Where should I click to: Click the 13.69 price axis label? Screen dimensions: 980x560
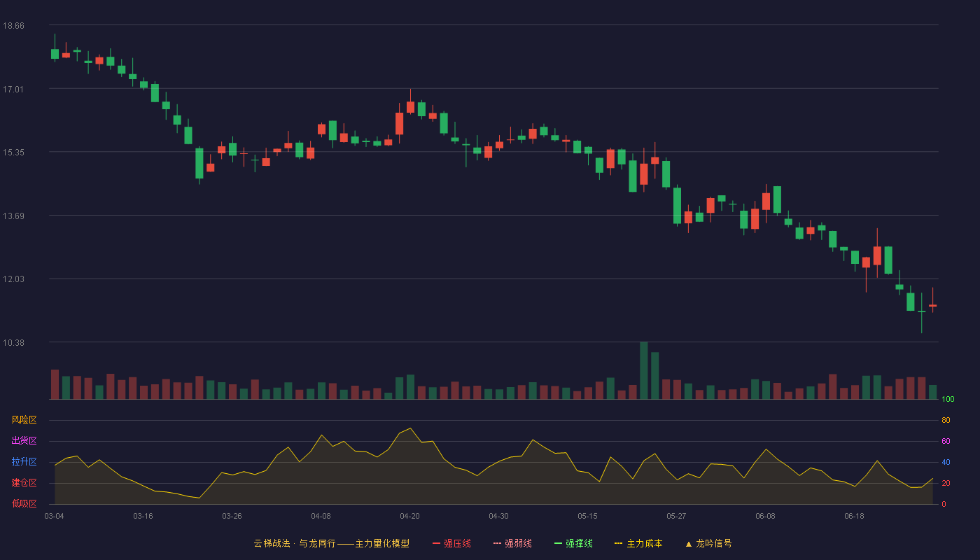coord(13,216)
